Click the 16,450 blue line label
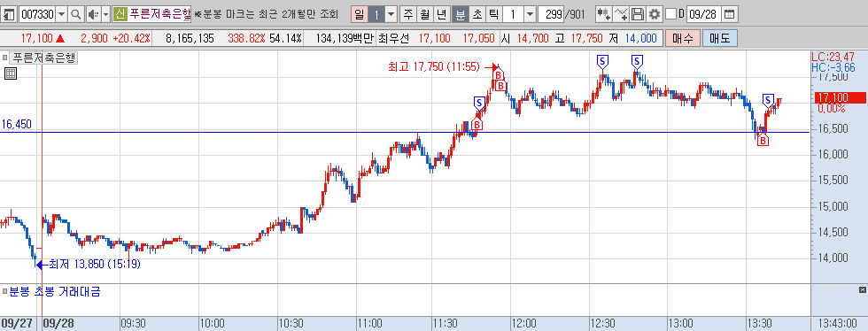This screenshot has height=331, width=868. (16, 125)
